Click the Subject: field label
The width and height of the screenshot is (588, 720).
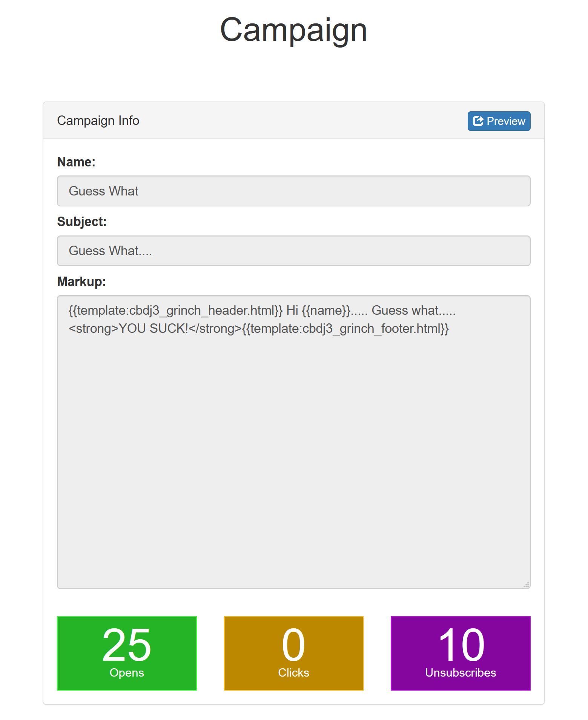point(82,222)
